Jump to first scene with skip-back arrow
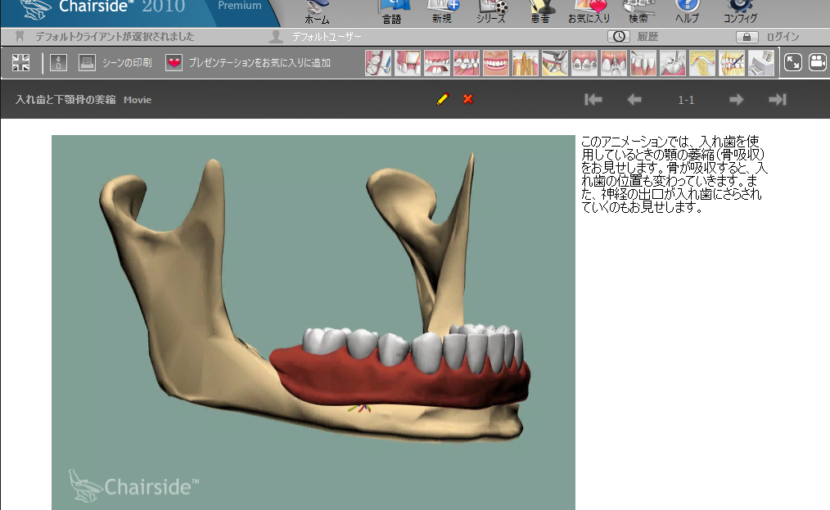The width and height of the screenshot is (830, 510). 593,99
